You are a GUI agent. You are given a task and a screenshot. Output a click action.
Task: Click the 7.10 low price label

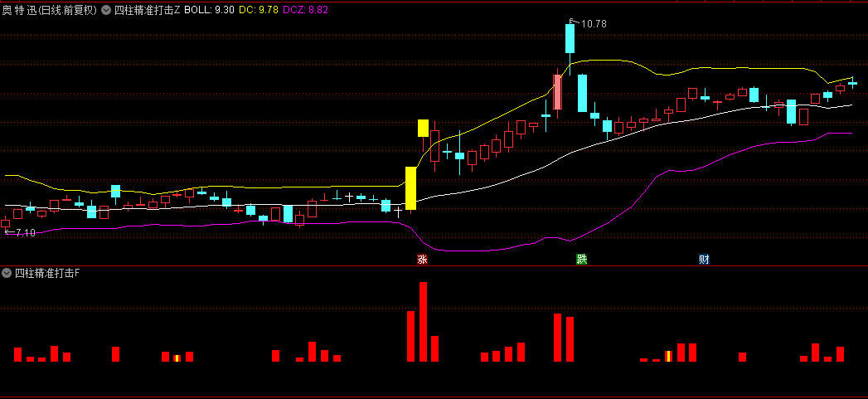coord(26,233)
